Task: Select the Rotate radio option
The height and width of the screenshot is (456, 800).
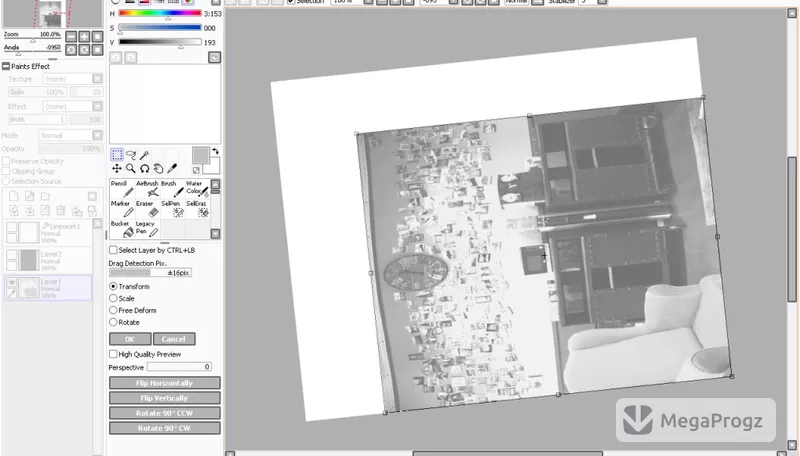Action: (x=113, y=322)
